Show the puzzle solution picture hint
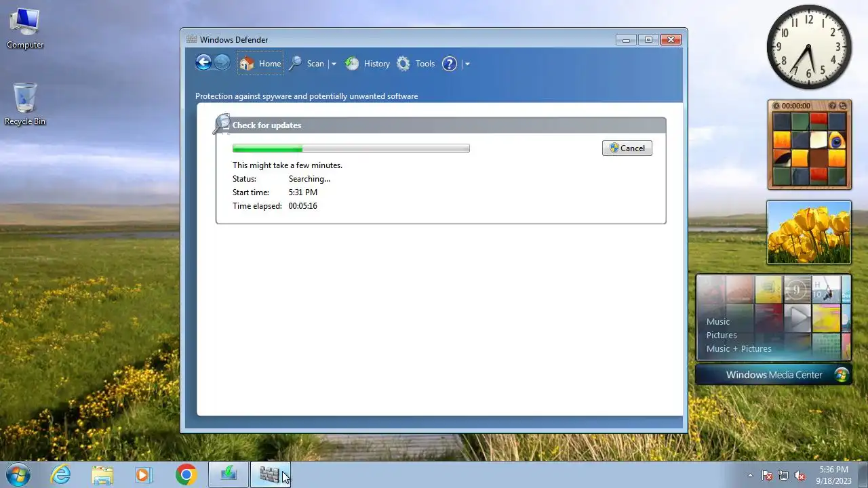 pos(833,106)
